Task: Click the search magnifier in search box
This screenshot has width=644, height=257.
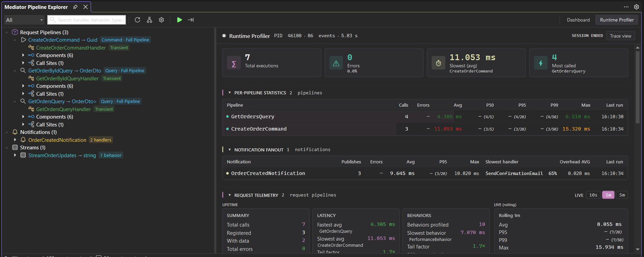Action: point(53,20)
